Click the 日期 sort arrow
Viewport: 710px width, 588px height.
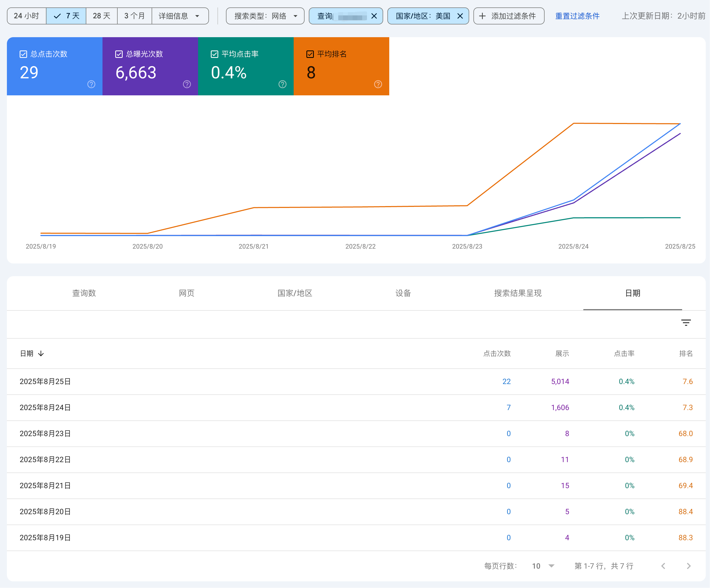pos(41,354)
